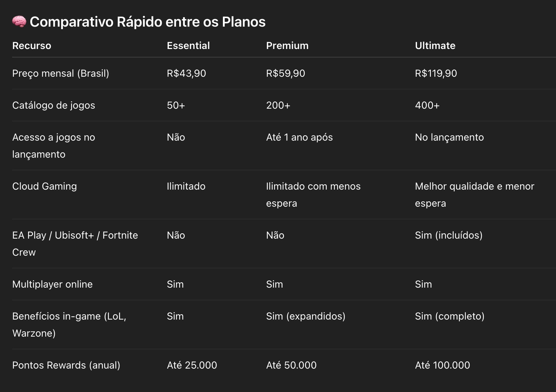Click the "Até 100.000" rewards cell
This screenshot has width=556, height=392.
(x=442, y=365)
